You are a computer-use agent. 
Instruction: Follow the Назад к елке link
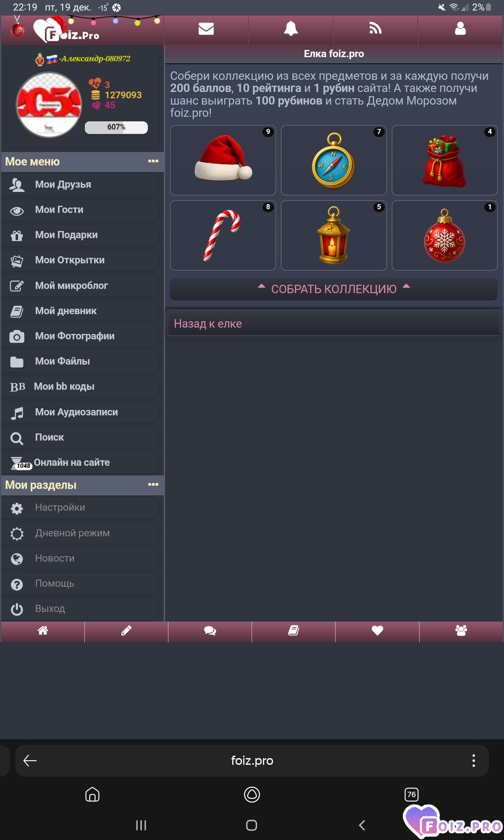click(208, 324)
